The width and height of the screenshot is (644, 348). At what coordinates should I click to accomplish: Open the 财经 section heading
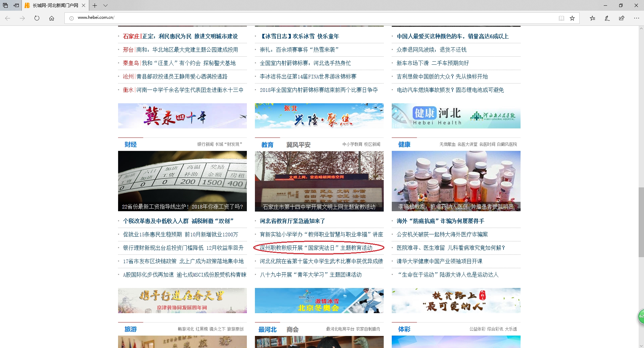[x=130, y=144]
